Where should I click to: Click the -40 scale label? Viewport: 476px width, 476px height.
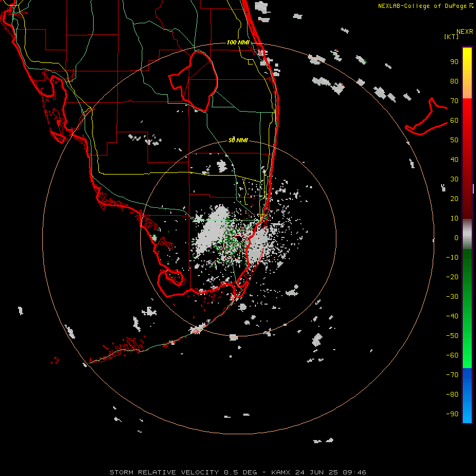point(452,316)
